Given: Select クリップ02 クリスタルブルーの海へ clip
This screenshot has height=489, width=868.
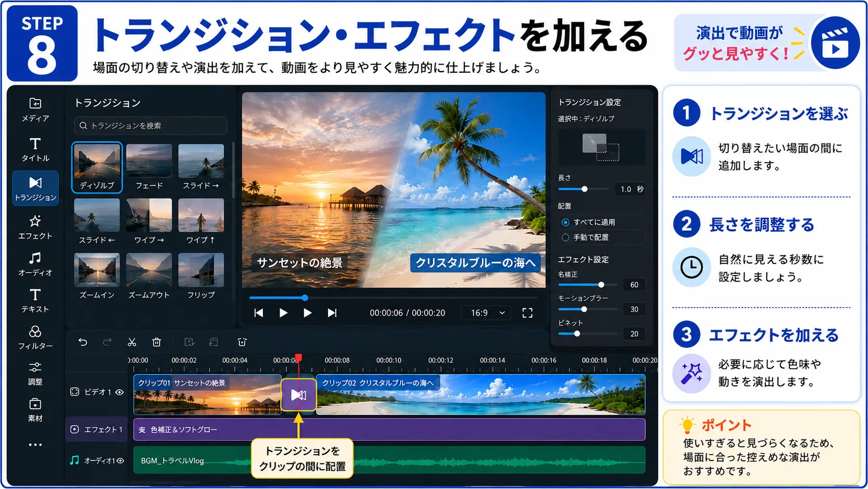Looking at the screenshot, I should pyautogui.click(x=481, y=394).
